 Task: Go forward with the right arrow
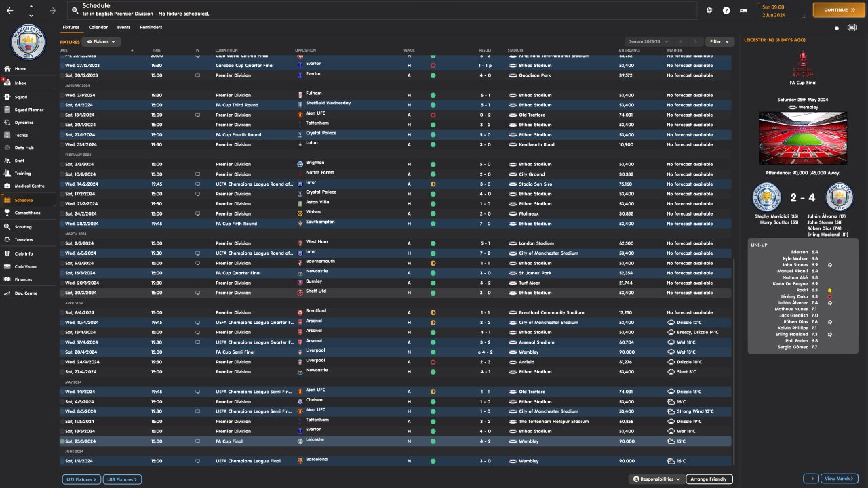52,11
